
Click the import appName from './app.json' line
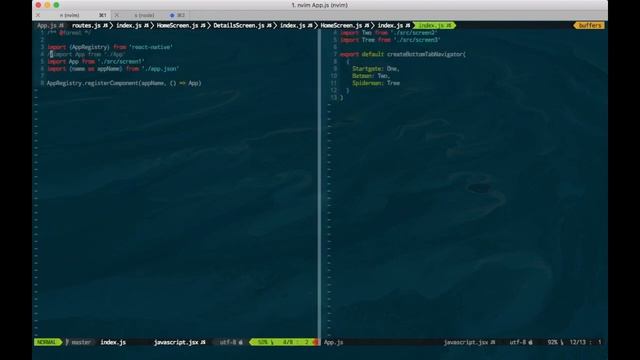(x=113, y=69)
